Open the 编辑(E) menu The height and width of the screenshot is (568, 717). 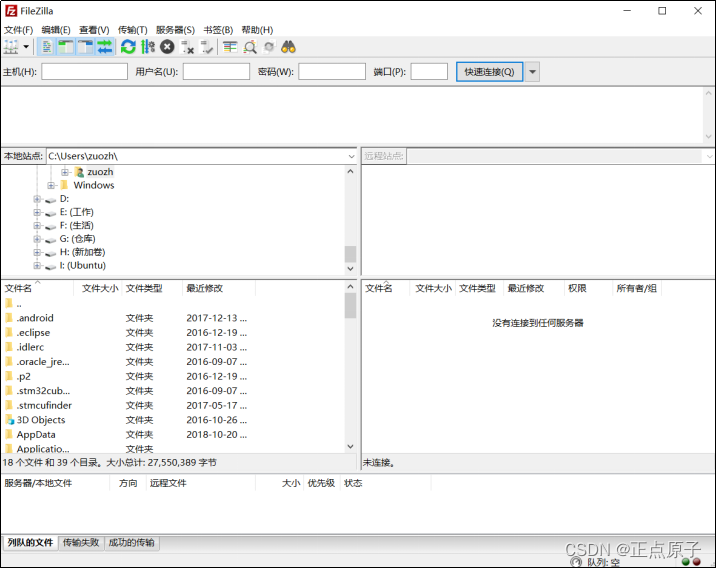tap(56, 30)
